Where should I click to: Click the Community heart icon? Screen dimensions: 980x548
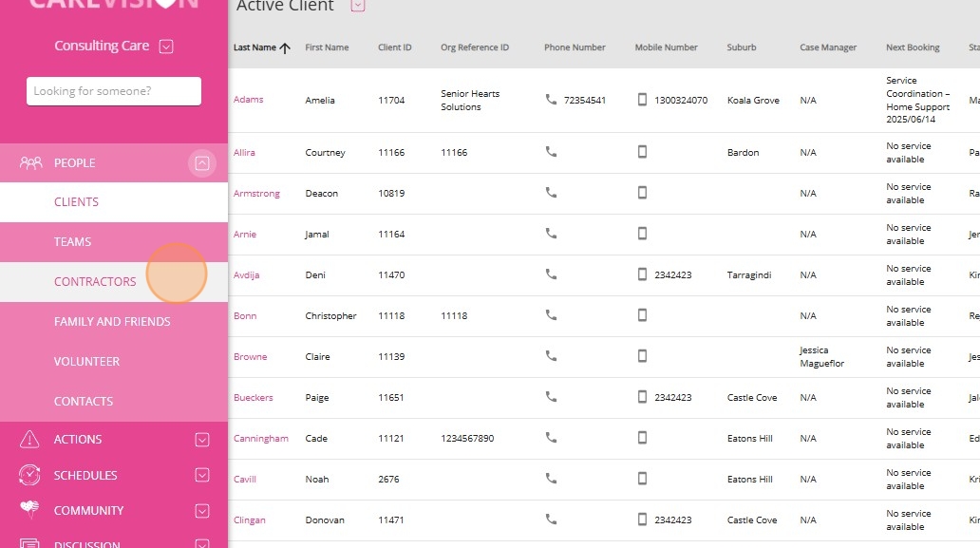click(29, 509)
